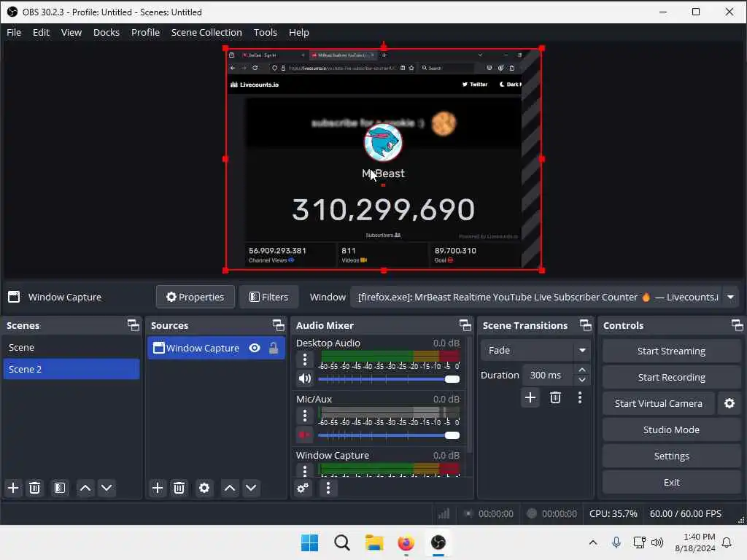This screenshot has height=560, width=747.
Task: Select Scene in Scenes list
Action: [71, 347]
